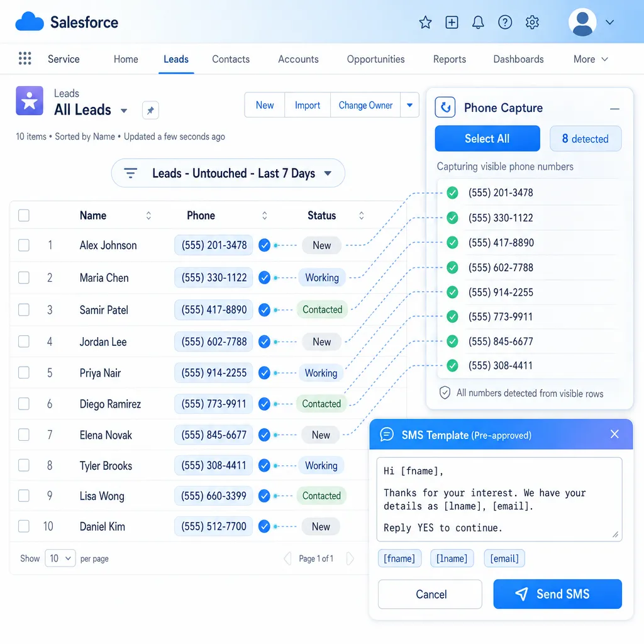
Task: Click Select All in Phone Capture
Action: point(487,138)
